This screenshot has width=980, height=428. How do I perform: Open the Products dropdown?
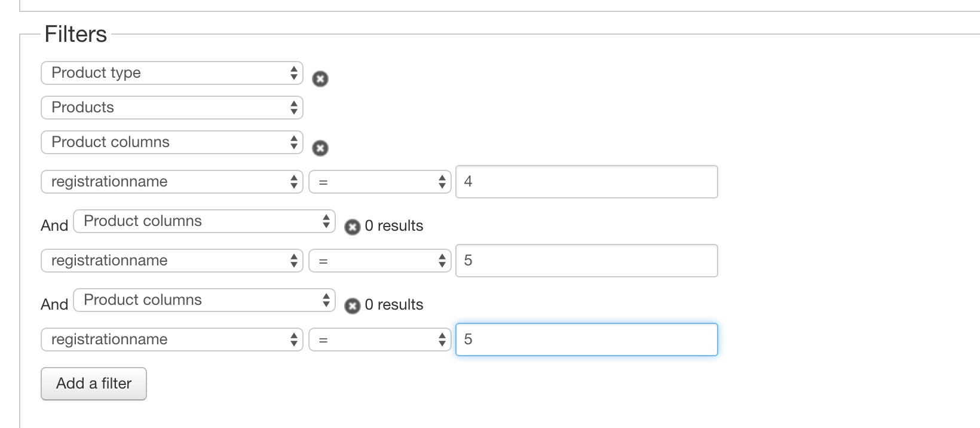(171, 108)
